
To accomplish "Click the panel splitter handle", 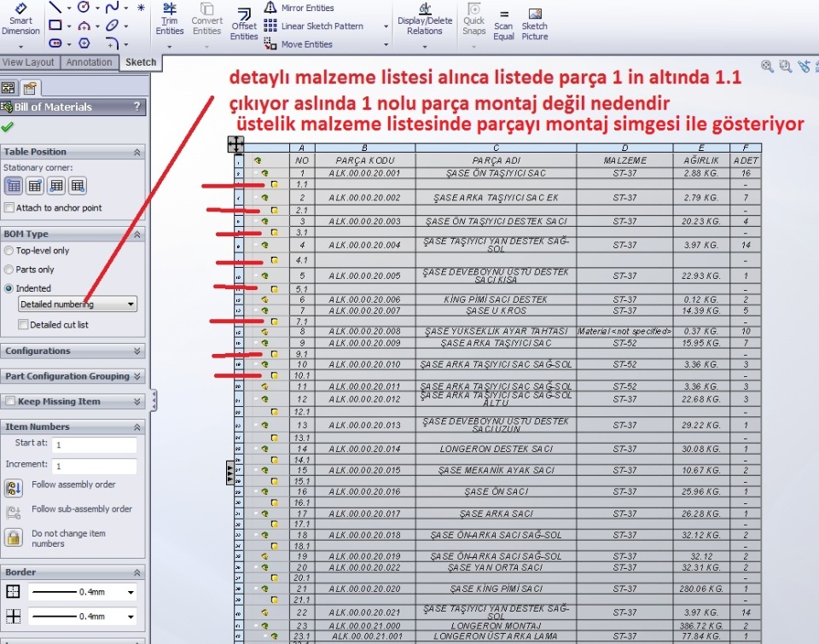I will tap(154, 400).
